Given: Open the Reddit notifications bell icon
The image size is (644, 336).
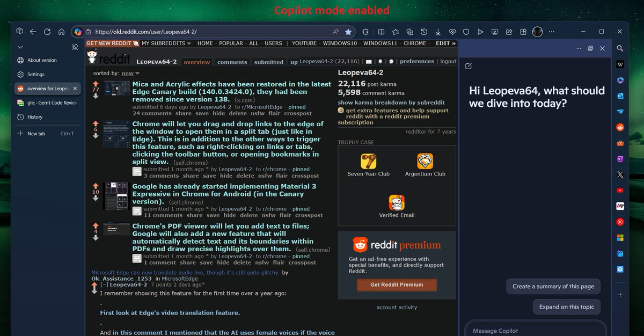Looking at the screenshot, I should pyautogui.click(x=380, y=61).
